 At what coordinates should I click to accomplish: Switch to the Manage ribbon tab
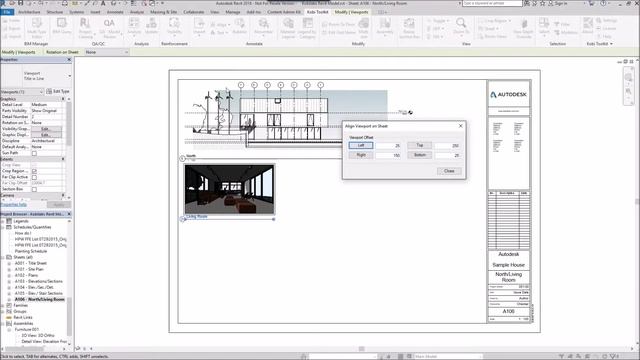tap(233, 12)
